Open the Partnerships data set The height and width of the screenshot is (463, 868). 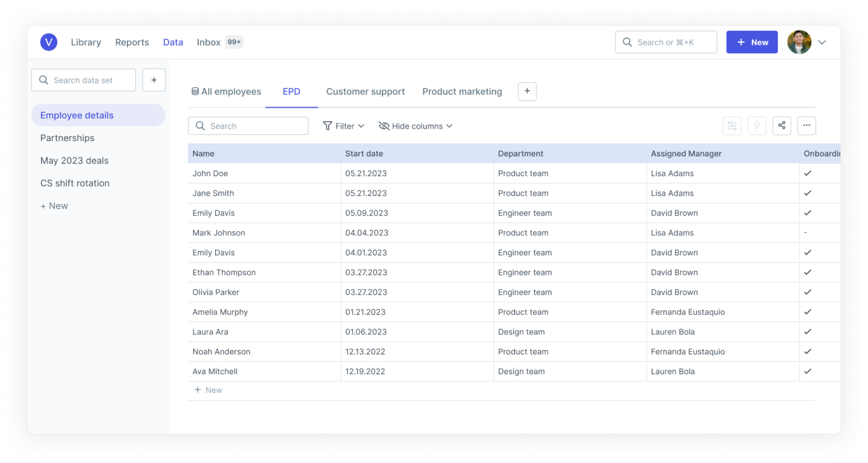(67, 138)
